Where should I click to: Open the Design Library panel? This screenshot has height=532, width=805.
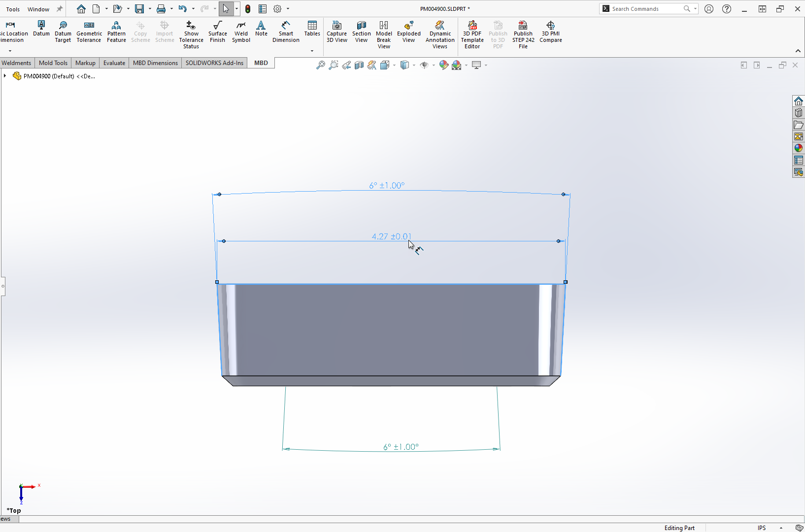[x=799, y=112]
